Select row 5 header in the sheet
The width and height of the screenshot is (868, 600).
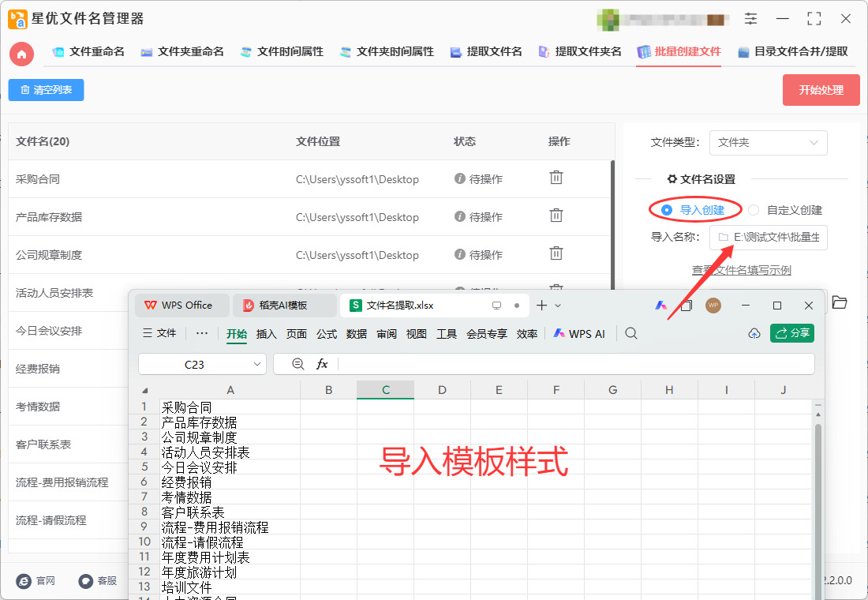[144, 467]
